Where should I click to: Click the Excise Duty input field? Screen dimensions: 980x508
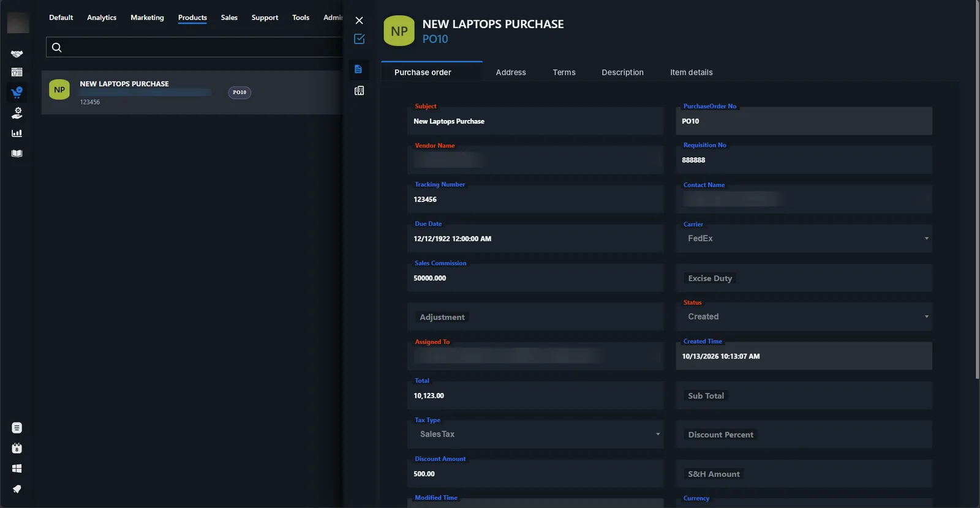(x=804, y=278)
